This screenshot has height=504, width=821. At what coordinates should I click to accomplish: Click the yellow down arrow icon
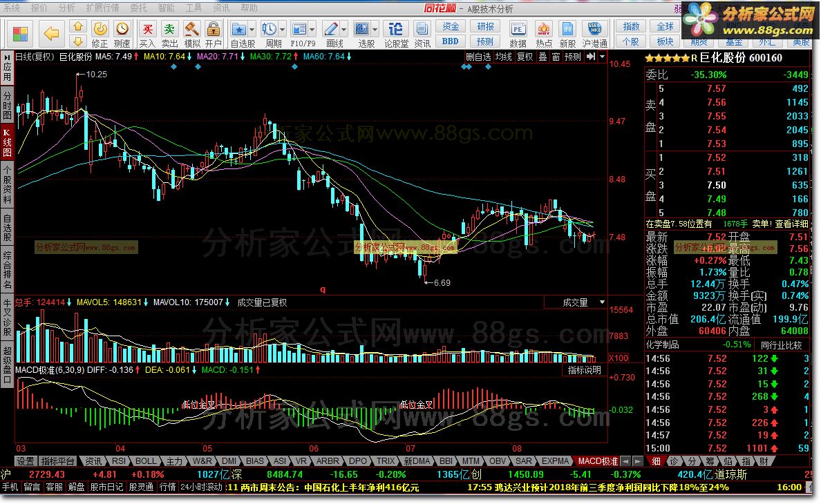(x=78, y=41)
